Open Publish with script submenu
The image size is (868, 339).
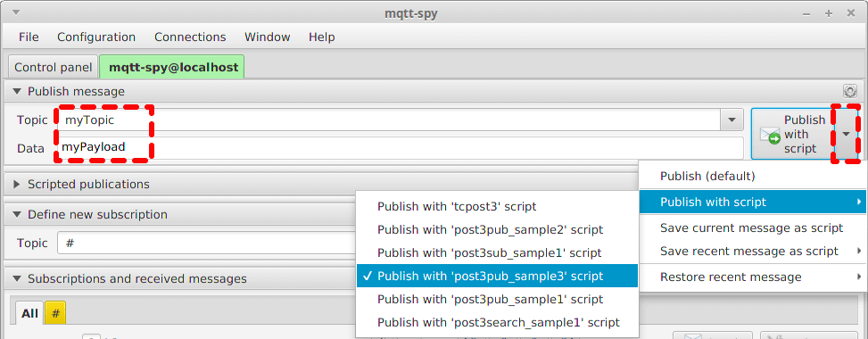coord(753,203)
